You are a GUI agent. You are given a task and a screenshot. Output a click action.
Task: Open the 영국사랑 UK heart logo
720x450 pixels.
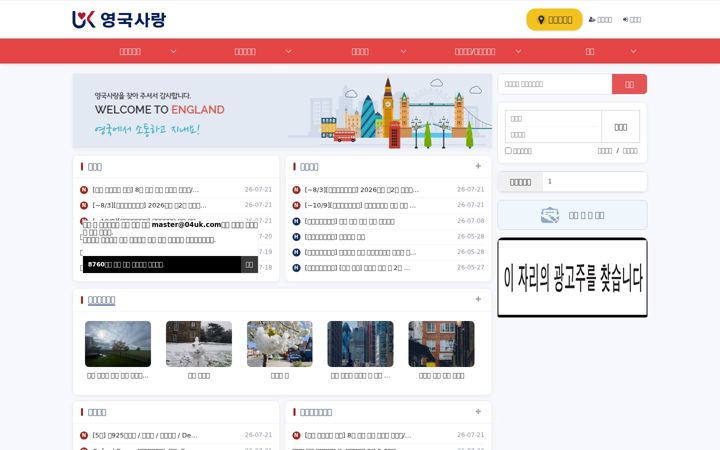(x=119, y=19)
